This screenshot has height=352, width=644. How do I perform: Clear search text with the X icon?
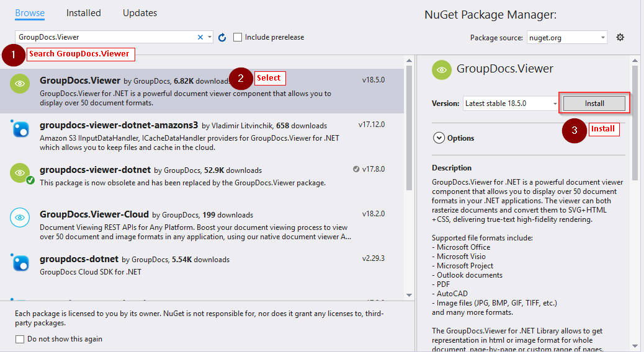[x=200, y=37]
